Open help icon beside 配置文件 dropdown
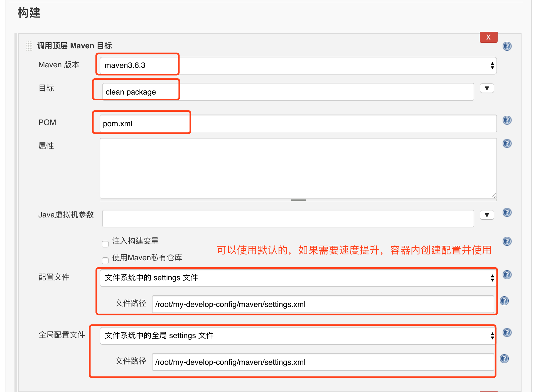536x392 pixels. tap(507, 275)
